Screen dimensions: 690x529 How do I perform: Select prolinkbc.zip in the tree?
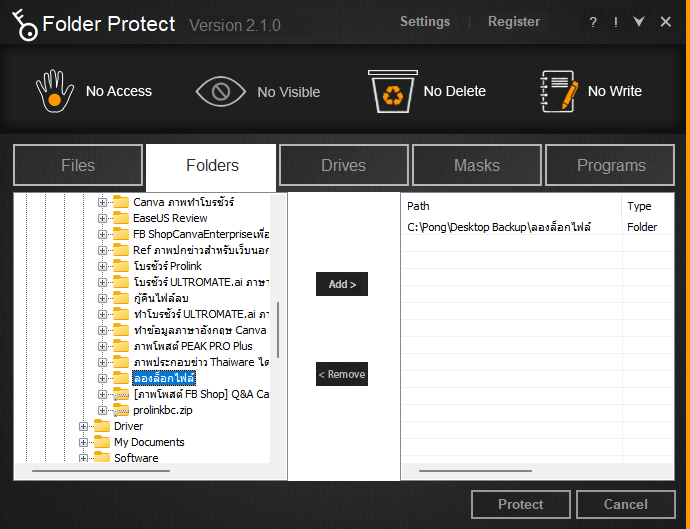click(x=163, y=410)
